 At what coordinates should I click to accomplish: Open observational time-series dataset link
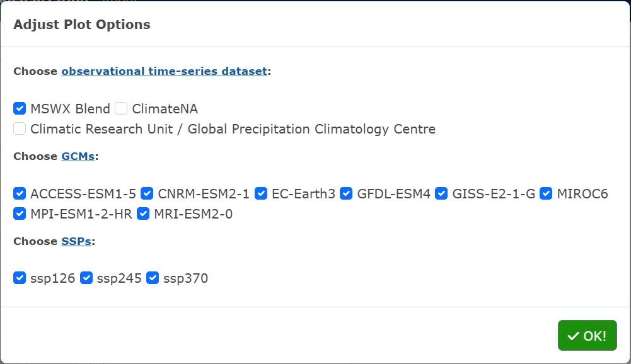click(164, 71)
